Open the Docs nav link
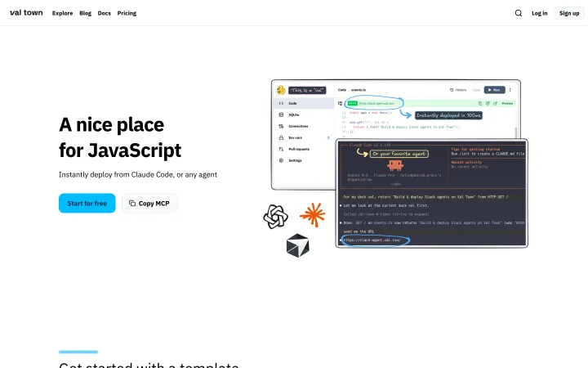Image resolution: width=588 pixels, height=368 pixels. pos(105,13)
